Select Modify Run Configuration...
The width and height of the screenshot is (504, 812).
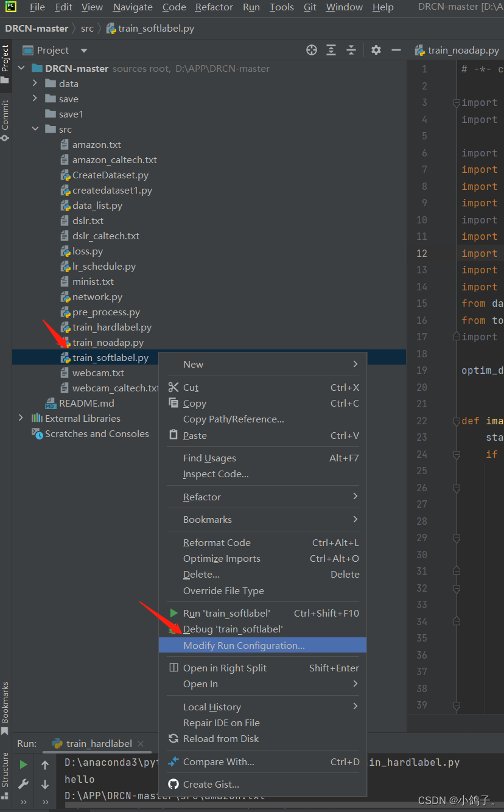pos(262,645)
